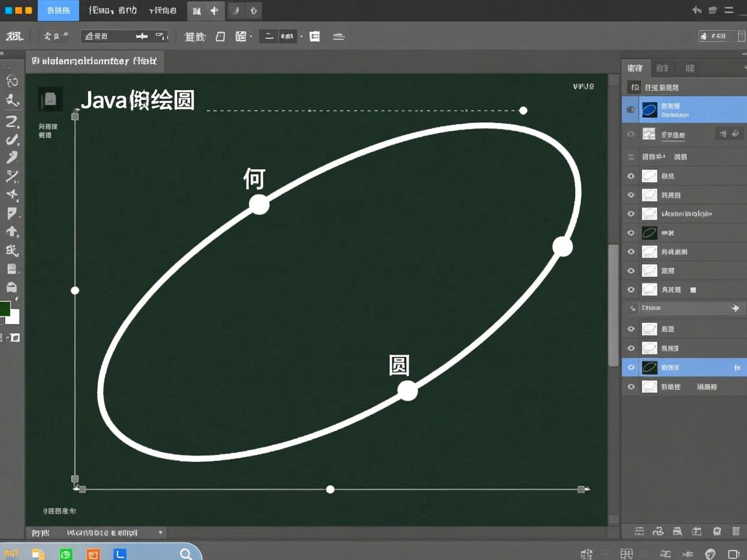Image resolution: width=747 pixels, height=560 pixels.
Task: Click the dark green foreground color swatch
Action: [5, 309]
